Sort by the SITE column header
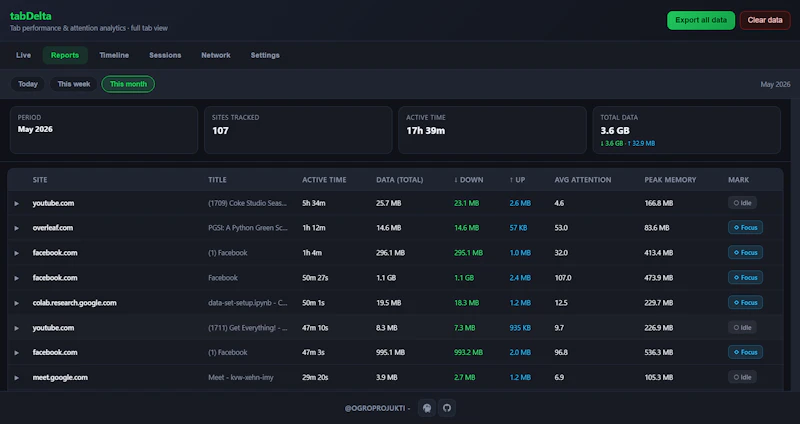 (40, 180)
